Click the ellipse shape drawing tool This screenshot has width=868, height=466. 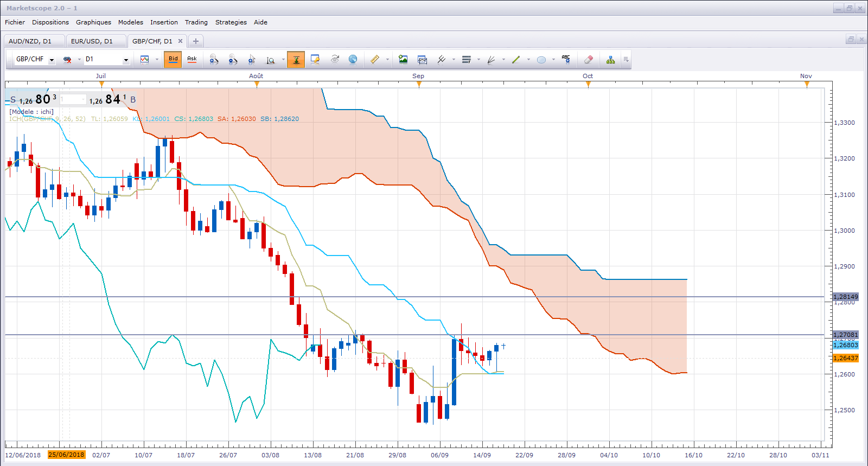pos(541,60)
